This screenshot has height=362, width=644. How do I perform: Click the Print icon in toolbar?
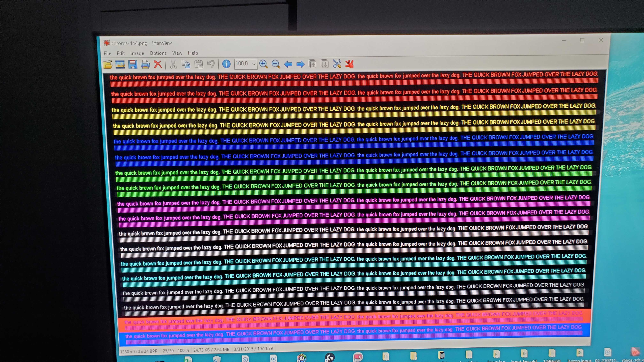click(x=145, y=65)
